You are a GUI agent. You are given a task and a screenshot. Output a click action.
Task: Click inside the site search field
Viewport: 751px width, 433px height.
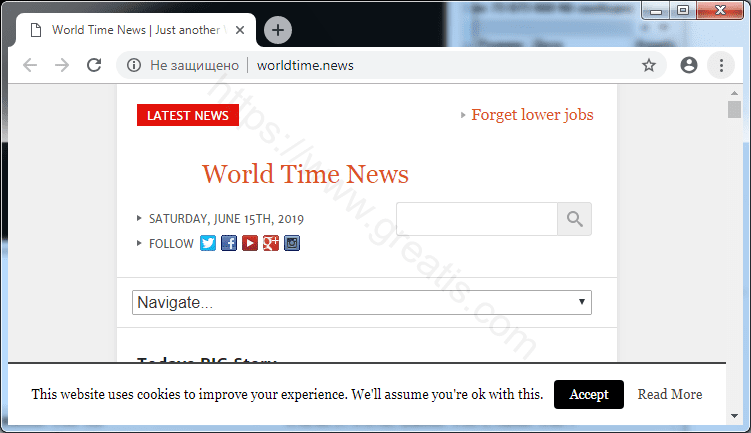(x=476, y=219)
